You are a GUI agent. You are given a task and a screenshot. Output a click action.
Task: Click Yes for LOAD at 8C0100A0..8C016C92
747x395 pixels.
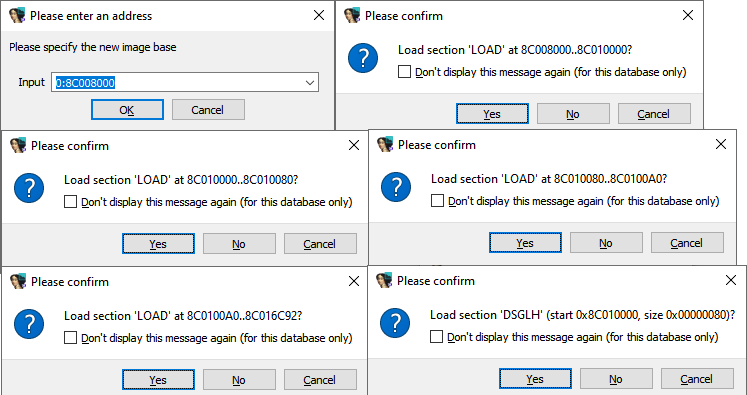coord(158,380)
